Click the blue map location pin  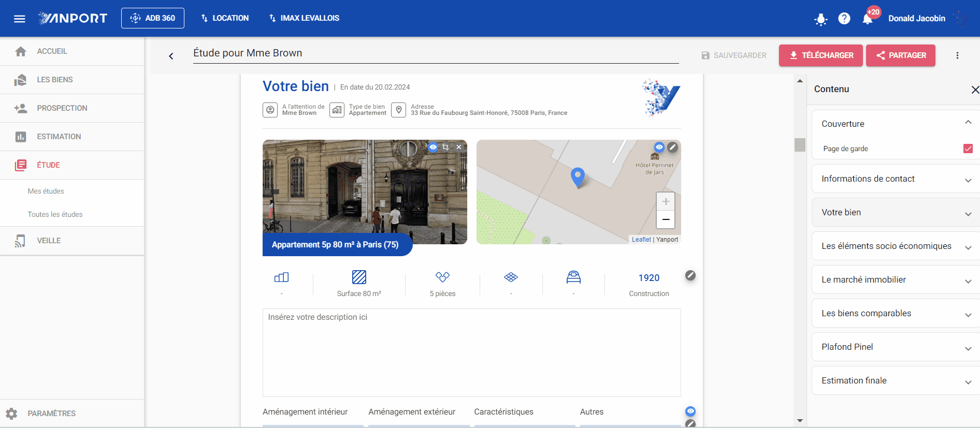coord(578,178)
